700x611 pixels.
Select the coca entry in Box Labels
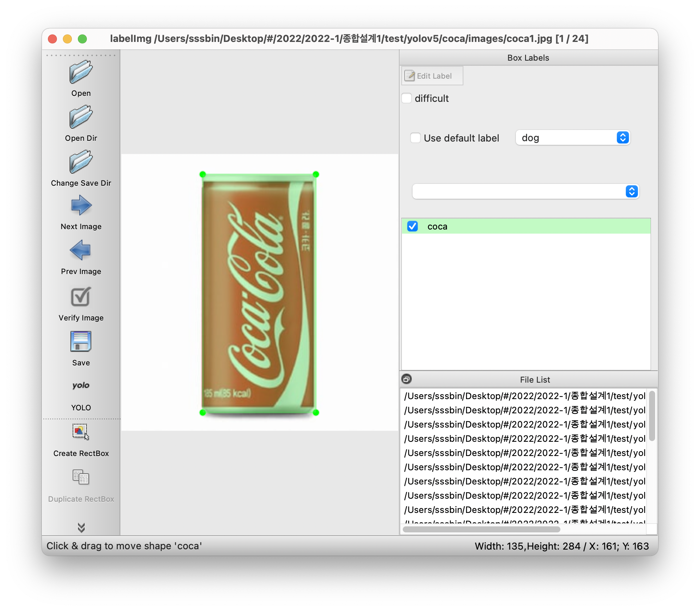point(526,226)
